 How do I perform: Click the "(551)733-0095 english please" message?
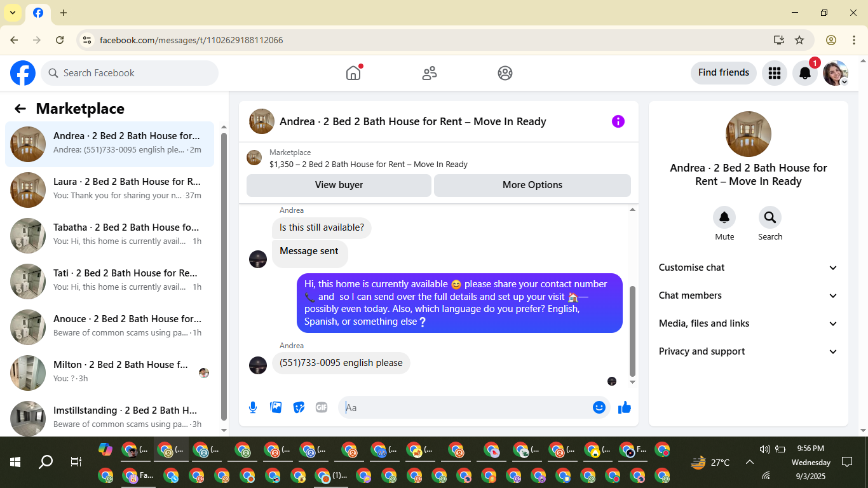[x=341, y=363]
